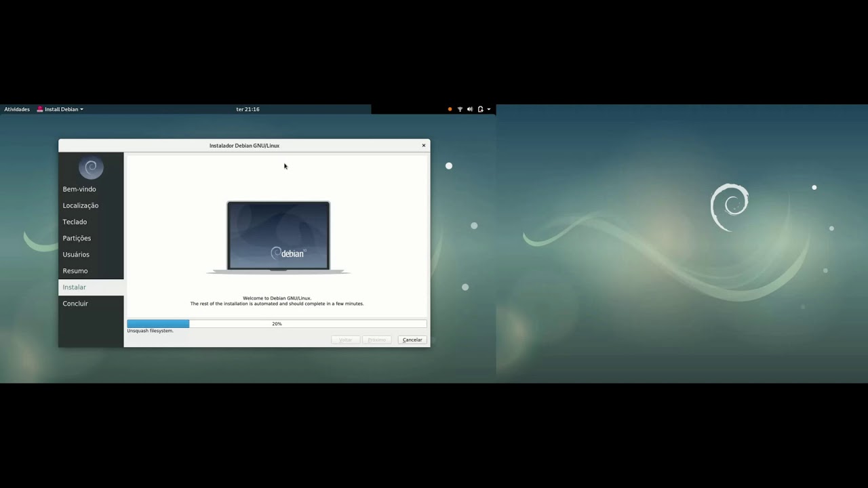Click the volume speaker icon in top bar
This screenshot has width=868, height=488.
coord(470,109)
